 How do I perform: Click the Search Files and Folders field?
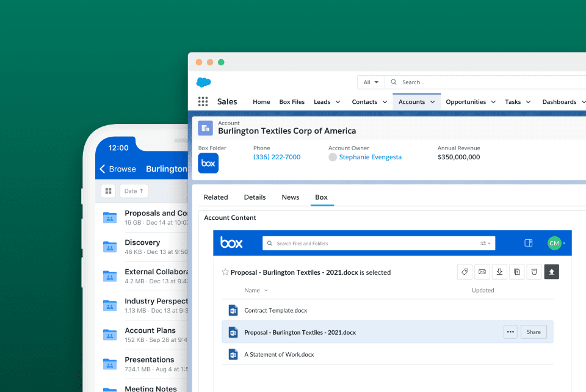(379, 243)
